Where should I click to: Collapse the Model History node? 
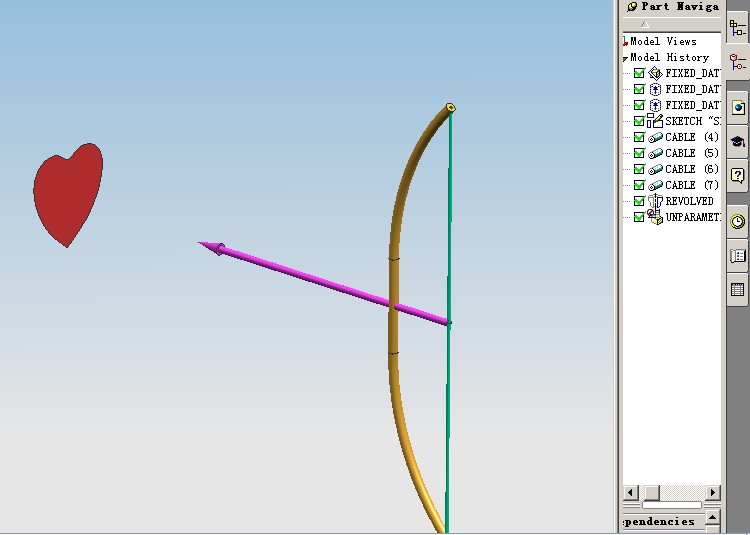626,58
